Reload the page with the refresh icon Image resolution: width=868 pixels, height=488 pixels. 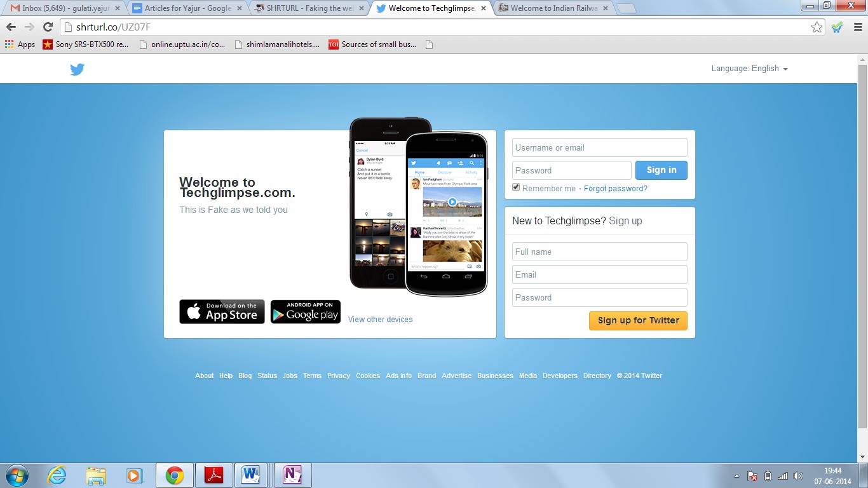pyautogui.click(x=48, y=27)
